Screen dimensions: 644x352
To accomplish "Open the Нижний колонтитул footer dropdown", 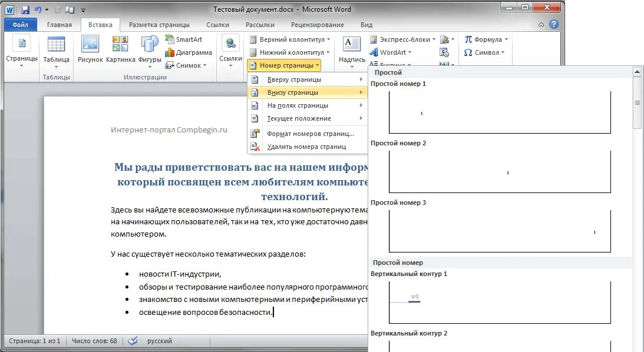I will 290,52.
